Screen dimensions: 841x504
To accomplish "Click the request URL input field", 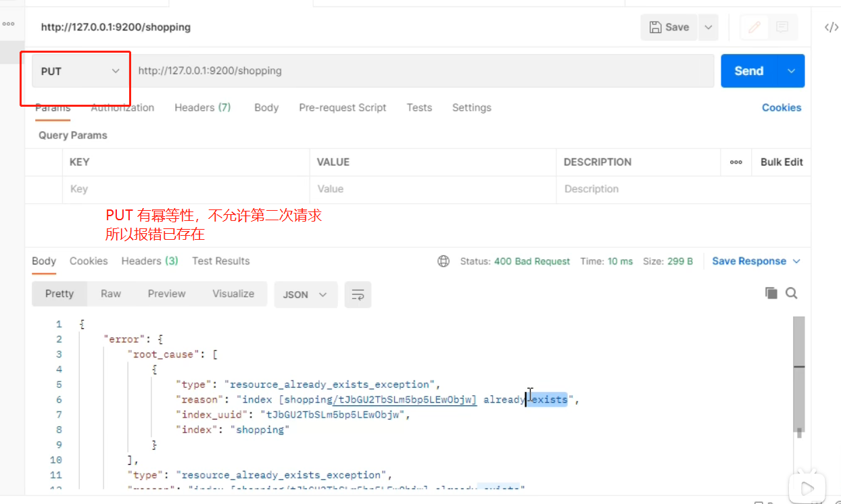I will (x=423, y=71).
